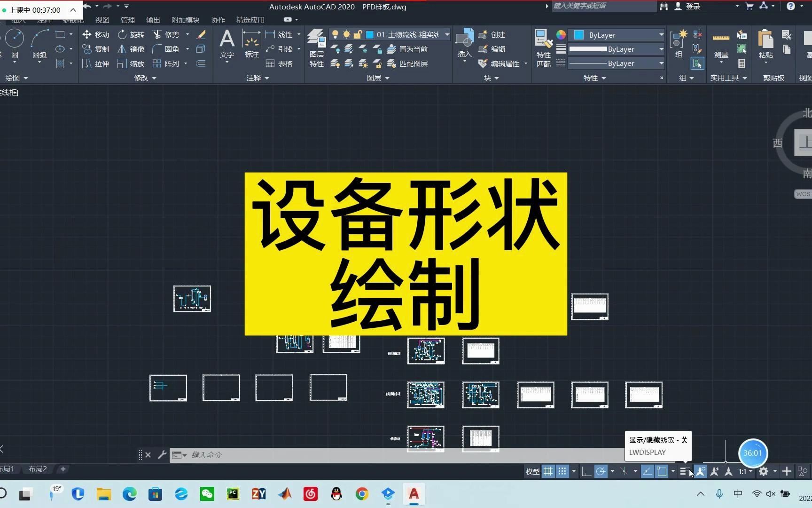
Task: Open the 附加模块 ribbon tab
Action: pyautogui.click(x=185, y=20)
